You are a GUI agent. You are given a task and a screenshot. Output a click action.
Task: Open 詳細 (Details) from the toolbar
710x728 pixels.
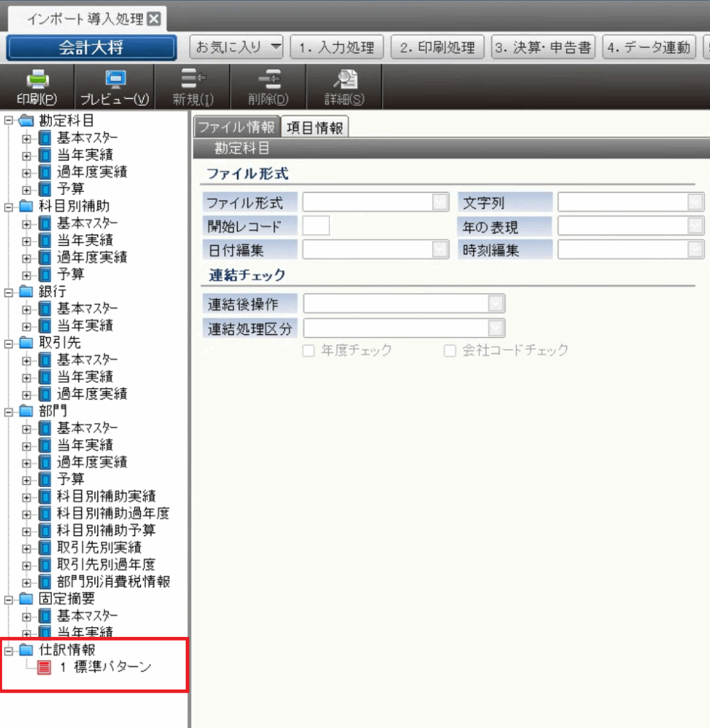pos(344,80)
